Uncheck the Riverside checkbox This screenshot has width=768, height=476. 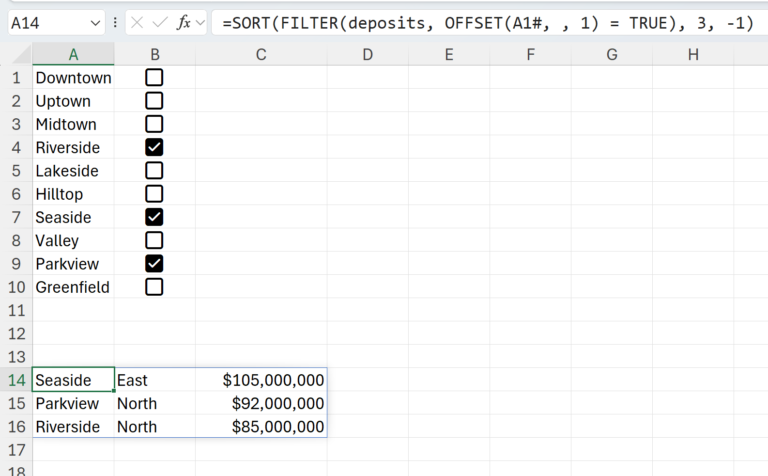[154, 147]
